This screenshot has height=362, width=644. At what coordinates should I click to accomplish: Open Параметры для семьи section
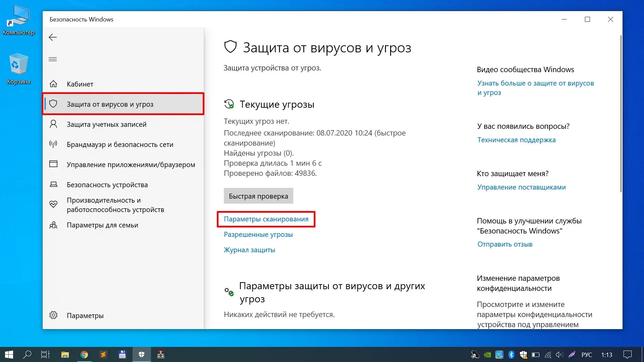pyautogui.click(x=123, y=225)
